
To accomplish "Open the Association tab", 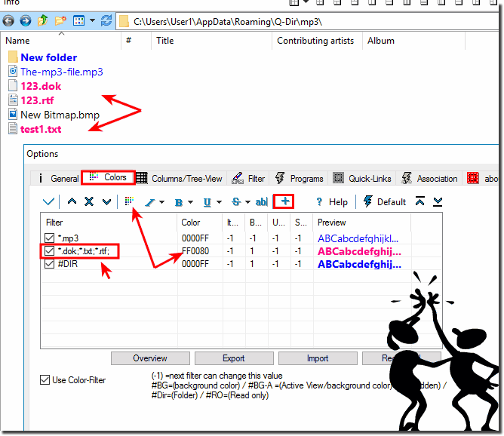I will [x=429, y=178].
